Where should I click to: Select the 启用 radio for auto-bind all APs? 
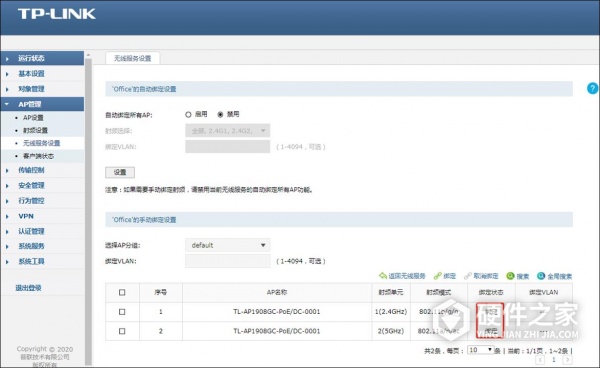click(x=188, y=114)
